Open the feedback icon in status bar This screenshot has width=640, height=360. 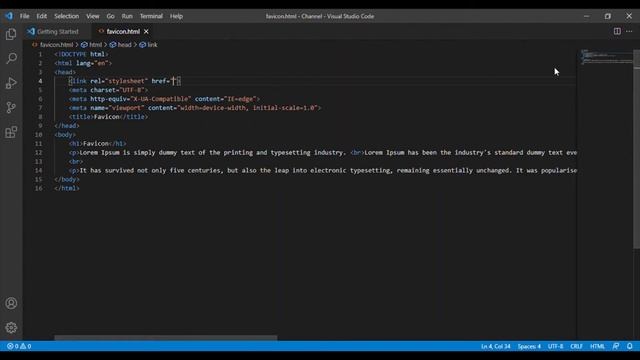click(616, 346)
